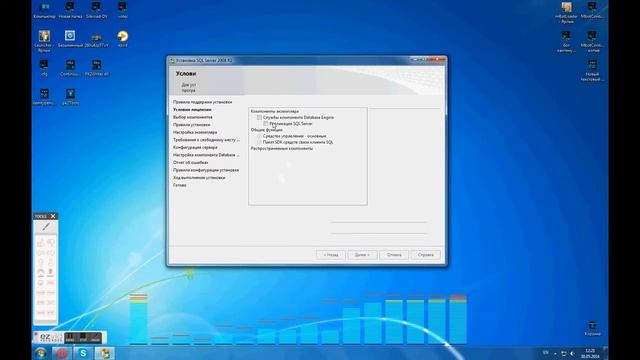Select Правила установки step in sidebar
This screenshot has width=640, height=360.
coord(191,125)
